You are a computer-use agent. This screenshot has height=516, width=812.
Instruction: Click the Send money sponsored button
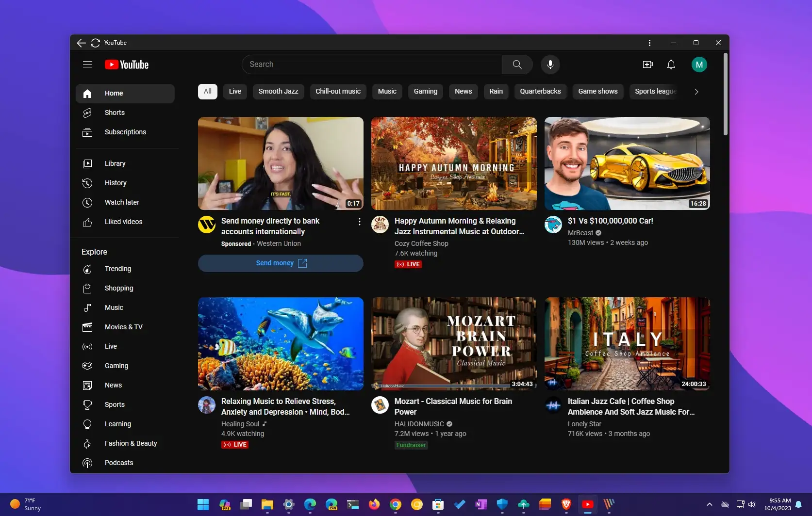[x=281, y=263]
